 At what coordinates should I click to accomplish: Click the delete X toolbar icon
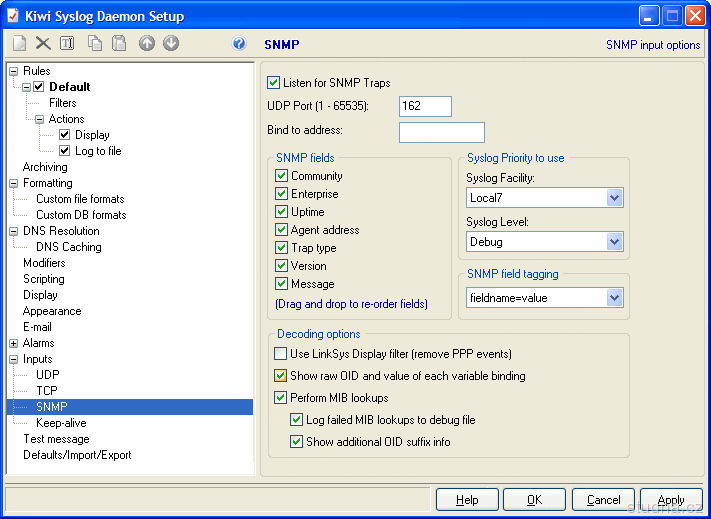click(x=43, y=44)
